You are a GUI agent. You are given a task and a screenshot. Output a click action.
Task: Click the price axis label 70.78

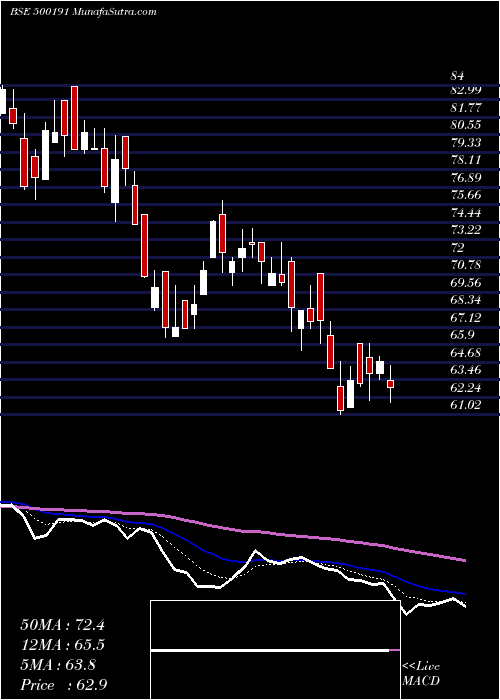tap(466, 265)
